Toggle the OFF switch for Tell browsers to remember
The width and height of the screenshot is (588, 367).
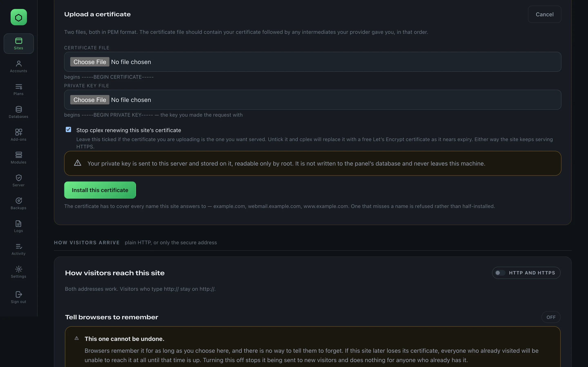pos(551,317)
